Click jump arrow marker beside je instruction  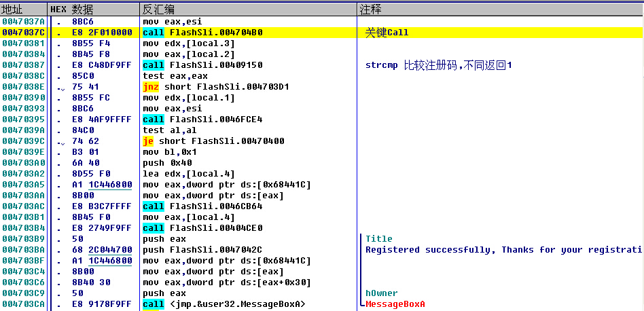point(61,142)
